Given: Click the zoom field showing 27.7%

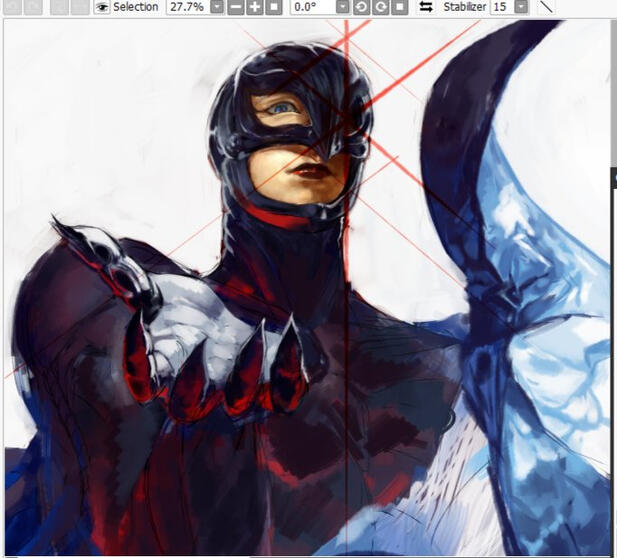Looking at the screenshot, I should (186, 7).
